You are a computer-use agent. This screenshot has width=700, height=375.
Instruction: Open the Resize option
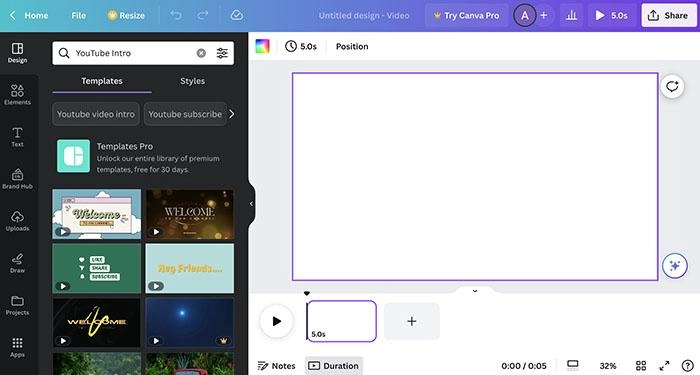(x=126, y=15)
